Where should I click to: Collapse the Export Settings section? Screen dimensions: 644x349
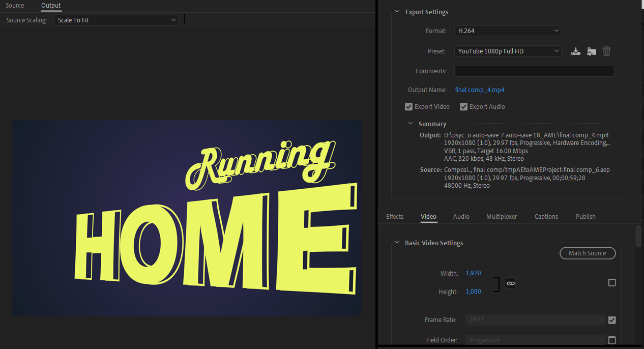(397, 12)
